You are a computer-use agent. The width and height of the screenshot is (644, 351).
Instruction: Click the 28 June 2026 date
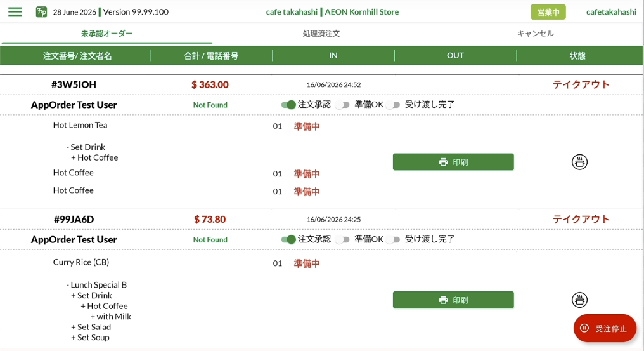[x=74, y=12]
